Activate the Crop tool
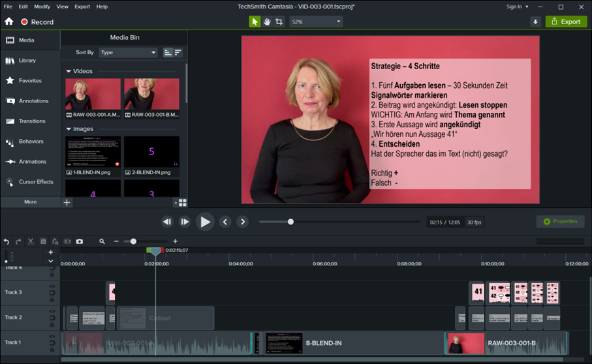The image size is (592, 364). coord(279,22)
